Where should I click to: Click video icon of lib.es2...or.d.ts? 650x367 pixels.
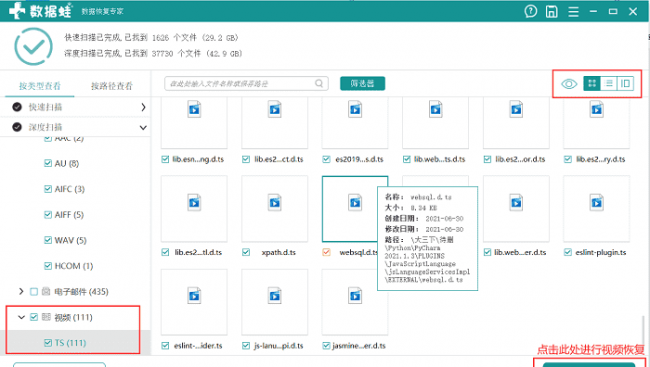(x=516, y=109)
